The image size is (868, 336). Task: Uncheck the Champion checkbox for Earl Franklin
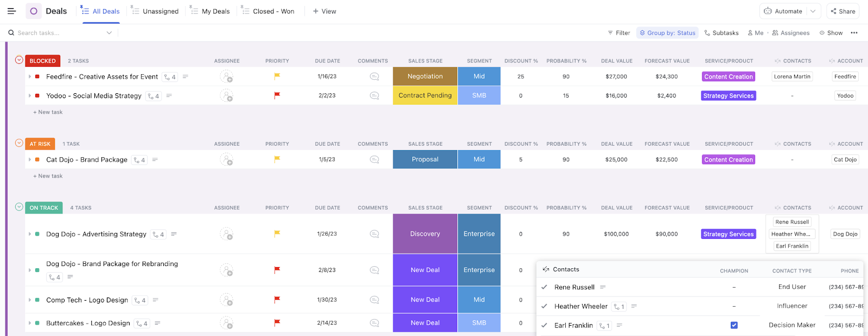click(733, 325)
